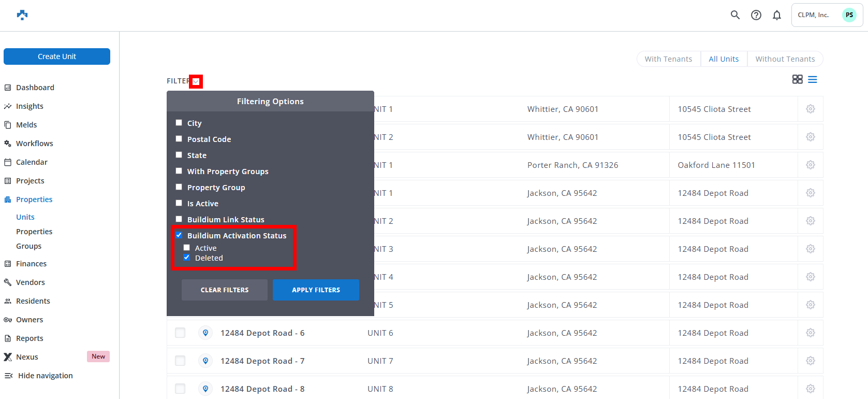868x399 pixels.
Task: Enable the City filter checkbox
Action: point(179,123)
